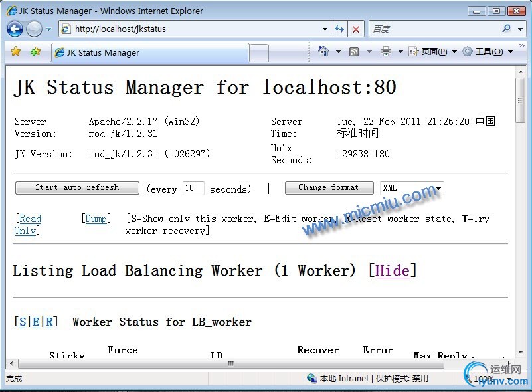Click the horizontal scrollbar left arrow
Screen dimensions: 532x392
(x=11, y=364)
